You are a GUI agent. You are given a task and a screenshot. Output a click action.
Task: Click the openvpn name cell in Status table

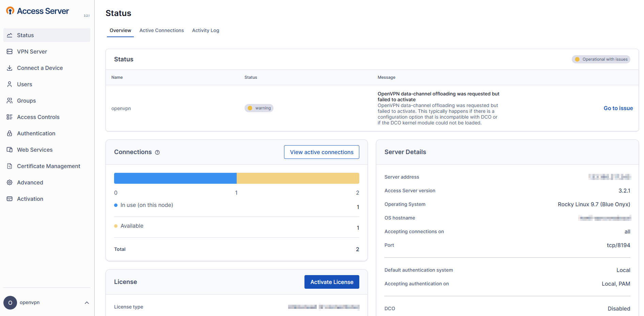[121, 108]
